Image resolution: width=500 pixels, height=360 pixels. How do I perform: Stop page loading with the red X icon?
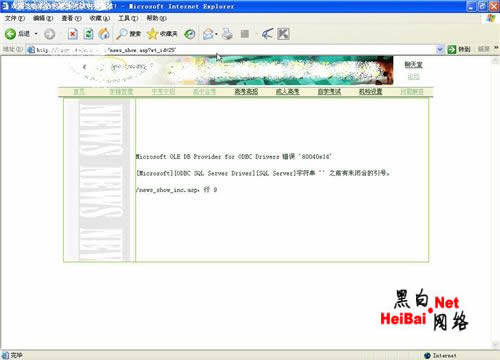[73, 34]
